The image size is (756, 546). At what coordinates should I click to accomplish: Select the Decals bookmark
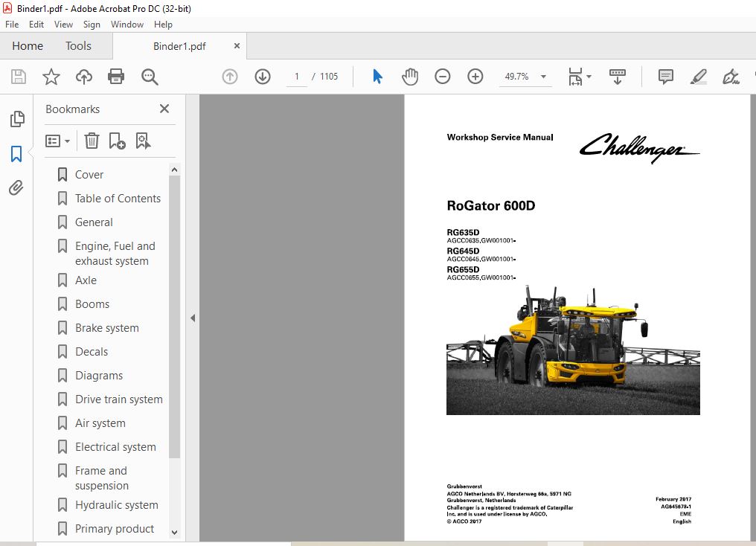click(x=91, y=352)
